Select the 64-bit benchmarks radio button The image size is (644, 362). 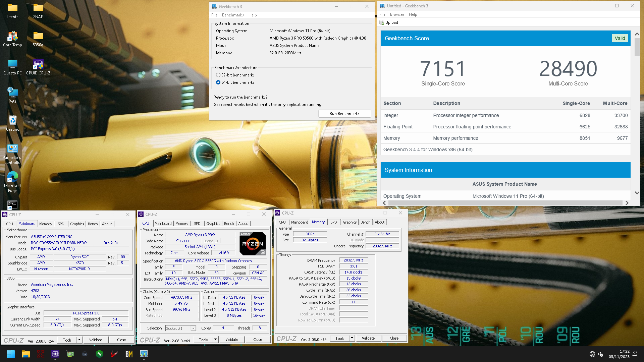pos(218,82)
